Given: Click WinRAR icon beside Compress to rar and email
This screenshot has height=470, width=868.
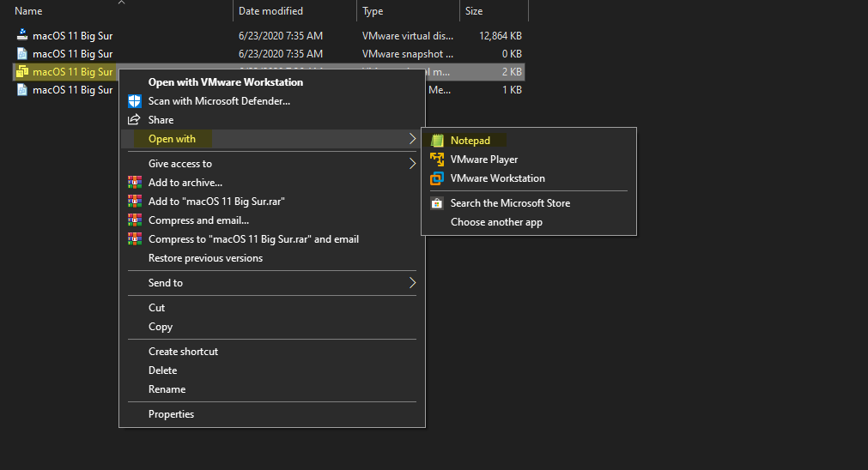Looking at the screenshot, I should [135, 239].
